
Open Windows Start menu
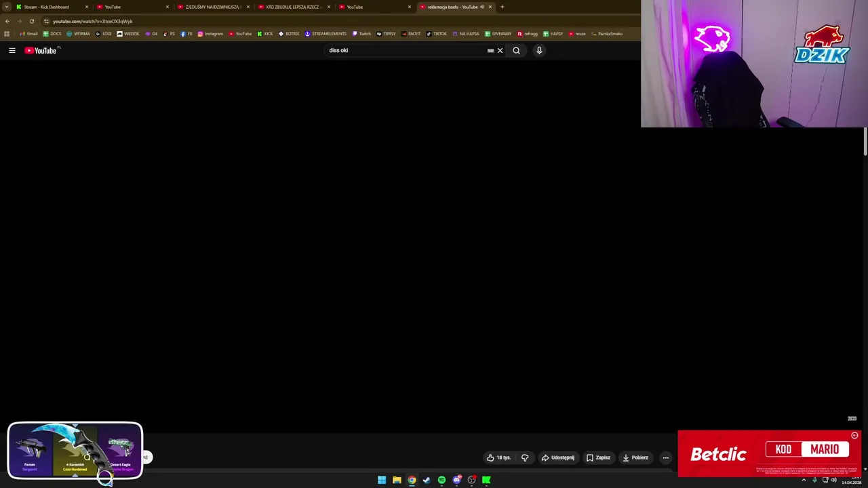(x=382, y=480)
